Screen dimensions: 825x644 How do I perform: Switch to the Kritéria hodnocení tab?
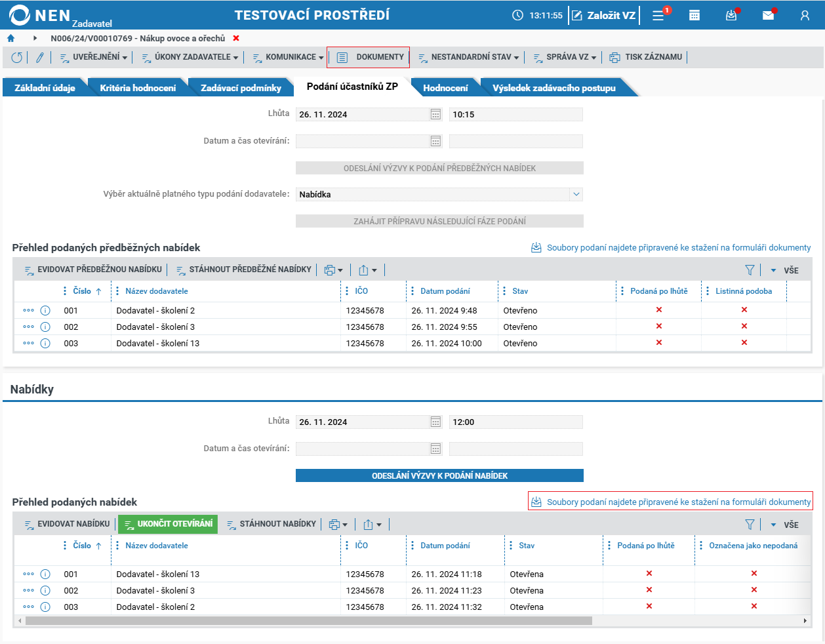pos(138,88)
